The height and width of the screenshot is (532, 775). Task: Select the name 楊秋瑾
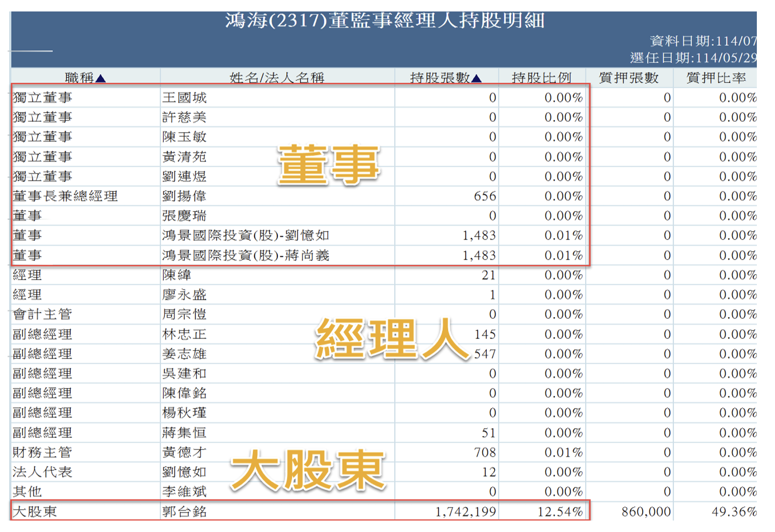click(x=184, y=413)
